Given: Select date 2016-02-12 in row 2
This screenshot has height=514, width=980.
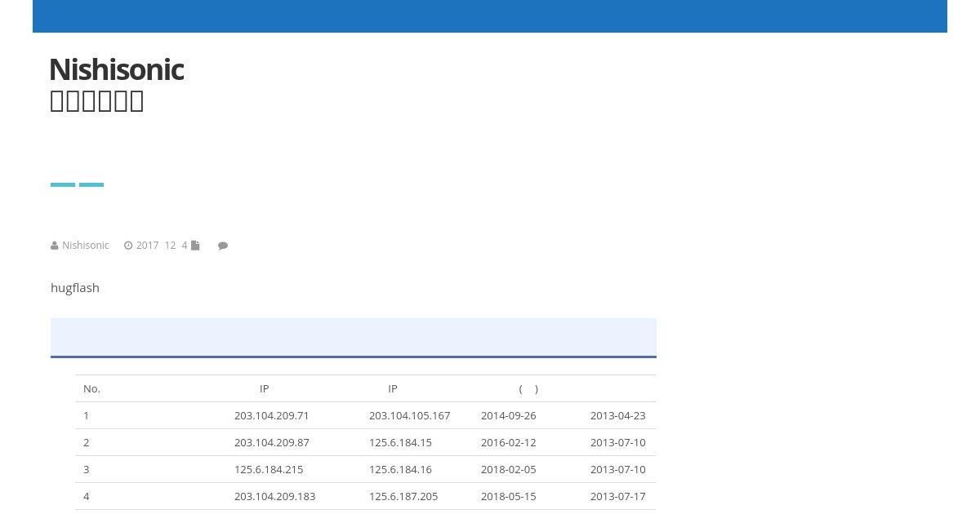Looking at the screenshot, I should point(509,443).
